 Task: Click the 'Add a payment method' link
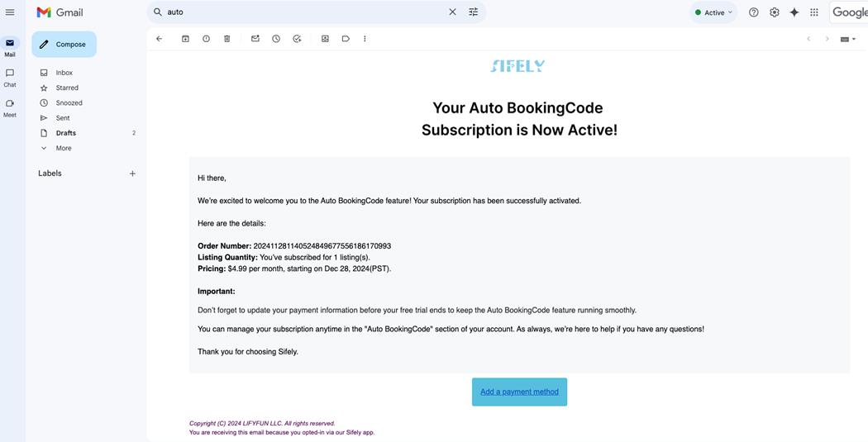point(519,392)
